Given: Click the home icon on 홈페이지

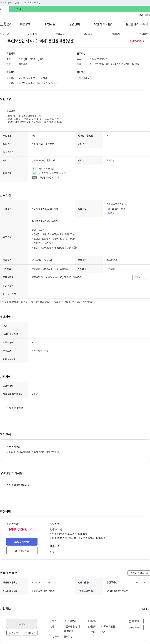Looking at the screenshot, I should [130, 621].
